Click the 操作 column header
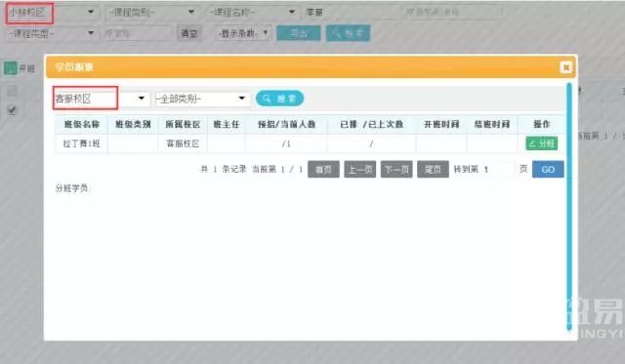625x364 pixels. coord(541,124)
